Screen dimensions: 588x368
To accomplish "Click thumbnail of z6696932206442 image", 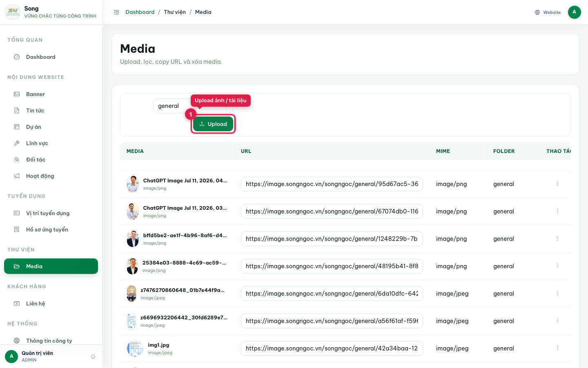I will tap(131, 321).
